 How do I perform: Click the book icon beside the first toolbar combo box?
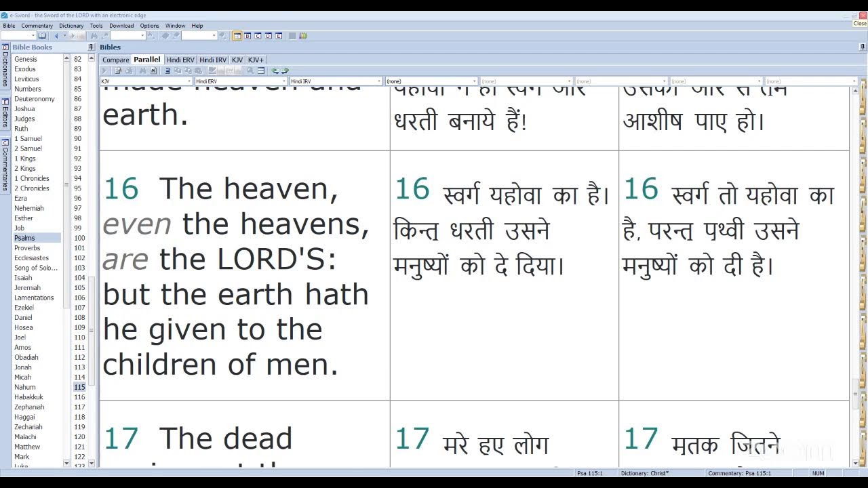coord(42,35)
